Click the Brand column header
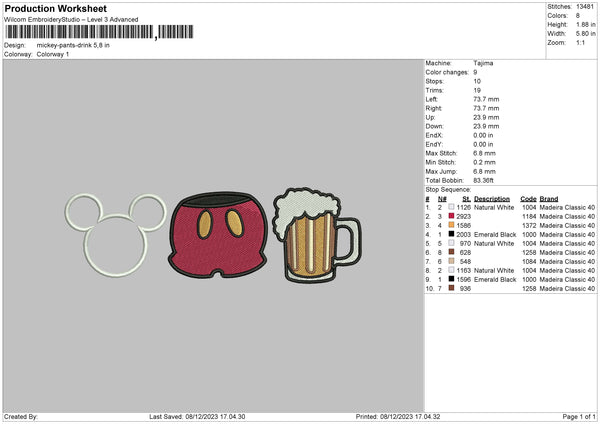600x424 pixels. [549, 199]
